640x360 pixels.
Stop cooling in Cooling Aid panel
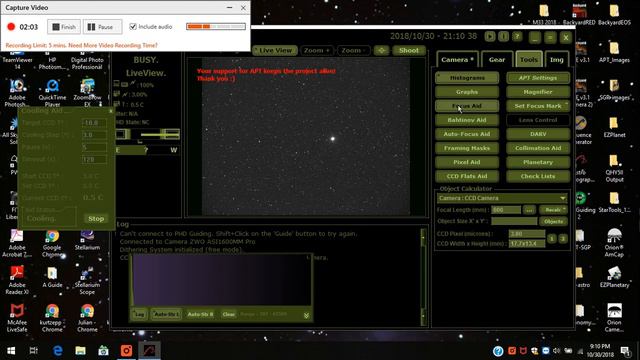click(x=96, y=219)
